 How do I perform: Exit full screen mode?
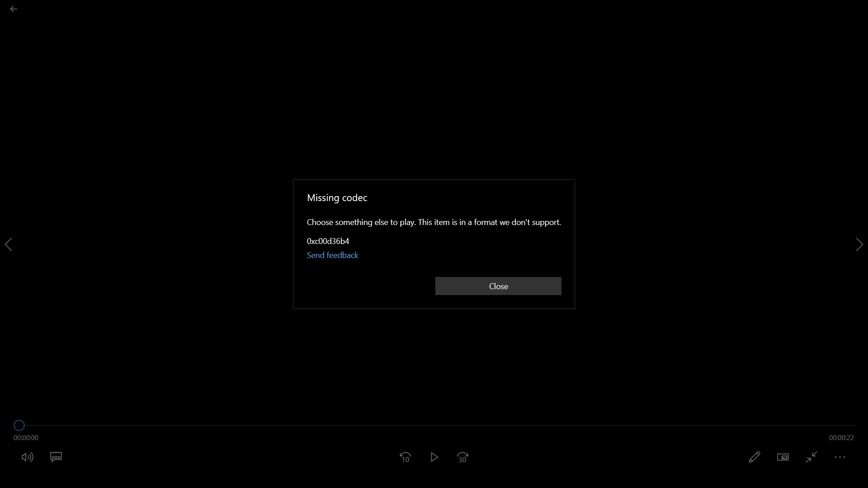[x=811, y=457]
